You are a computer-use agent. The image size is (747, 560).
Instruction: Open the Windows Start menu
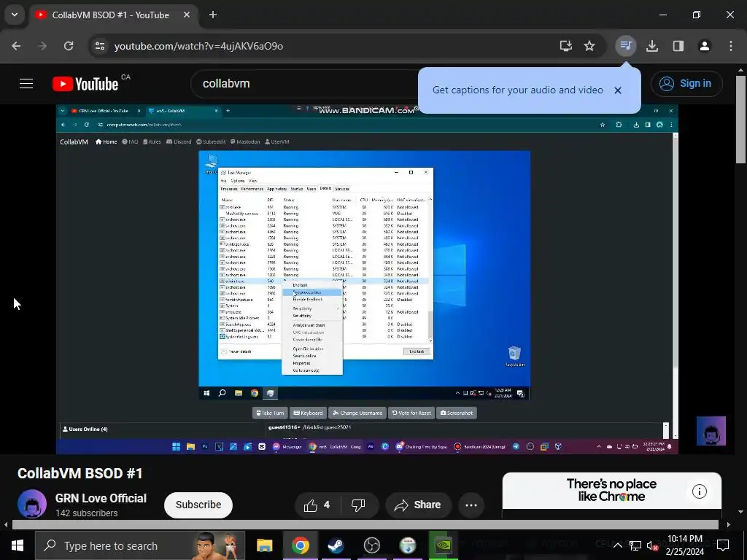coord(18,545)
